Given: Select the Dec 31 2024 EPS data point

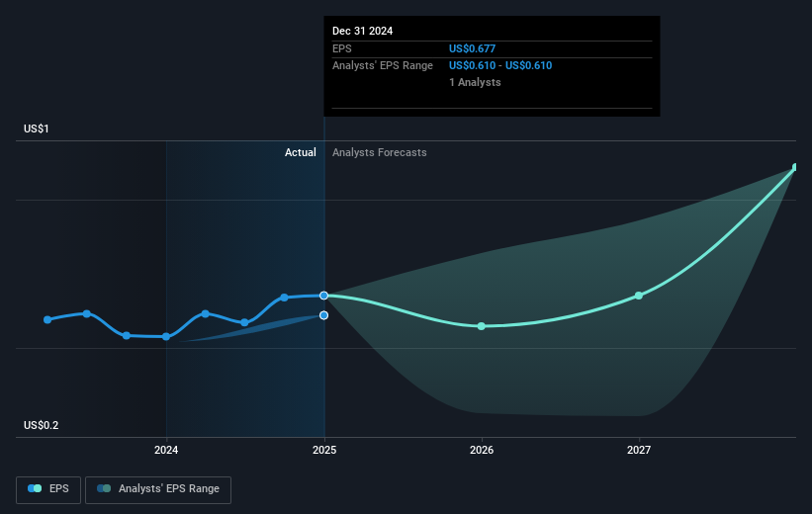Looking at the screenshot, I should click(323, 296).
